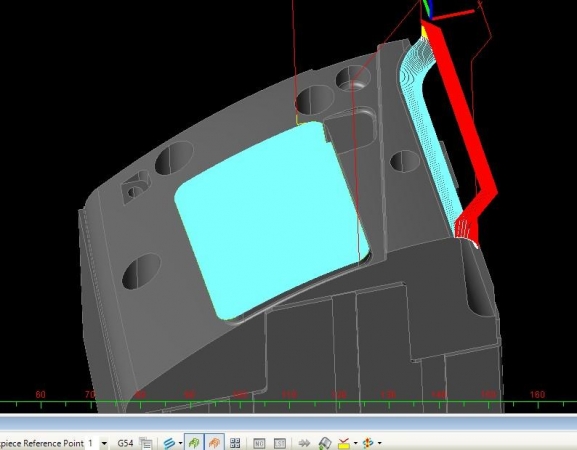Viewport: 577px width, 450px height.
Task: Open the Workpiece Reference Point dropdown arrow
Action: click(x=105, y=443)
